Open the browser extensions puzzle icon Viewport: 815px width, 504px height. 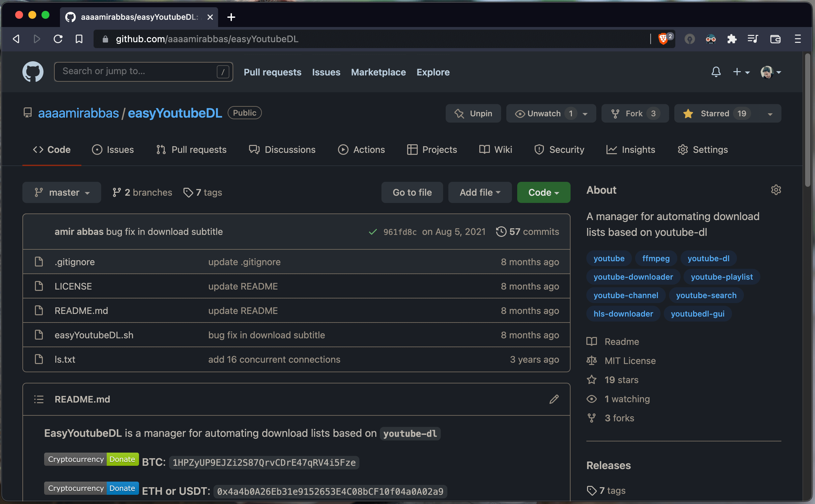point(731,39)
